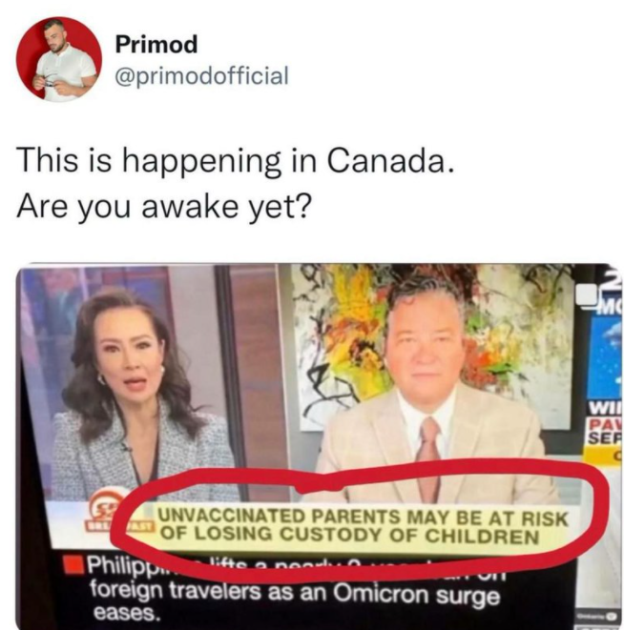Click the 'OF LOSING CUSTODY OF CHILDREN' line

click(350, 535)
